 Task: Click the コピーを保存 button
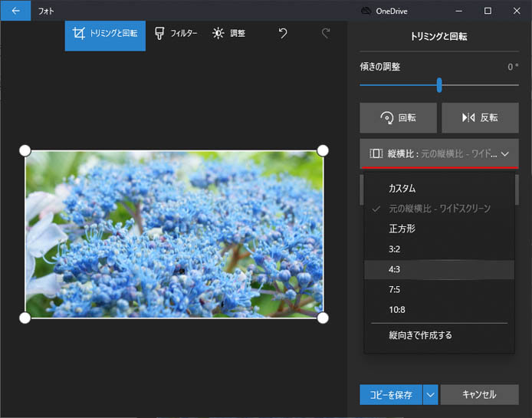(391, 394)
